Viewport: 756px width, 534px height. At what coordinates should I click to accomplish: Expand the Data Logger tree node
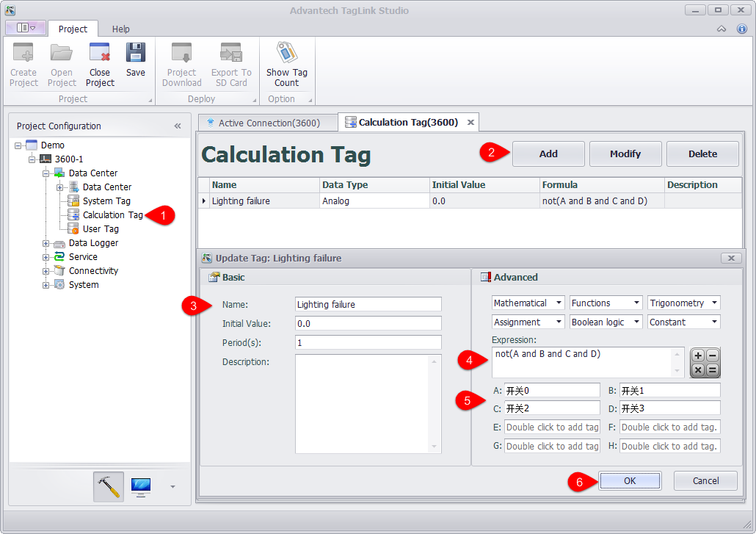(46, 243)
